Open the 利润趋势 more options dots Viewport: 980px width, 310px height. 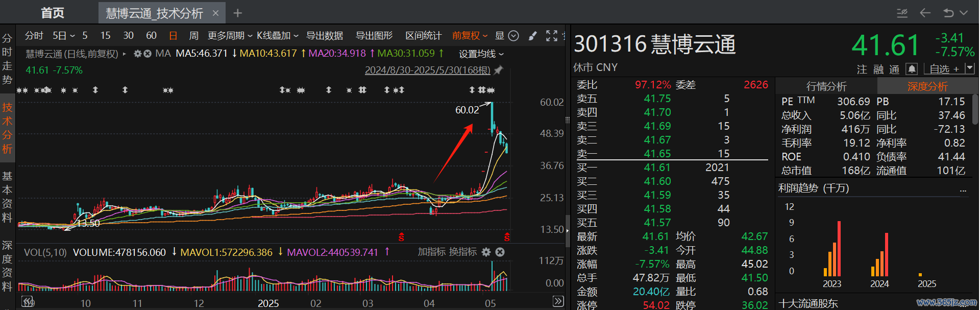(x=963, y=190)
